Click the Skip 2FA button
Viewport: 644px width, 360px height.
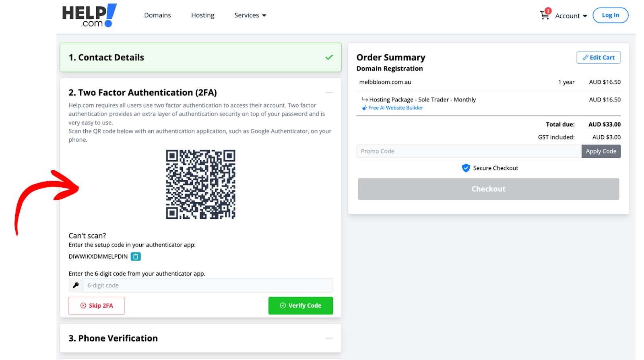click(97, 306)
